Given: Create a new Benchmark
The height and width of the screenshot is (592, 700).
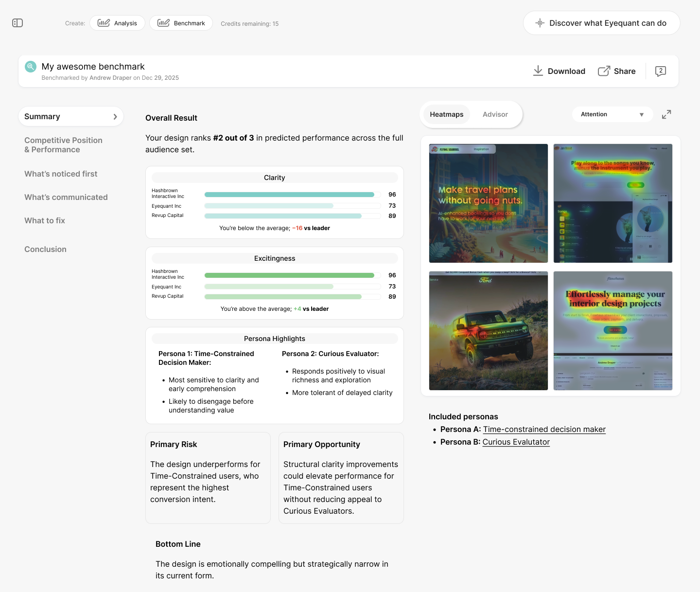Looking at the screenshot, I should coord(181,23).
